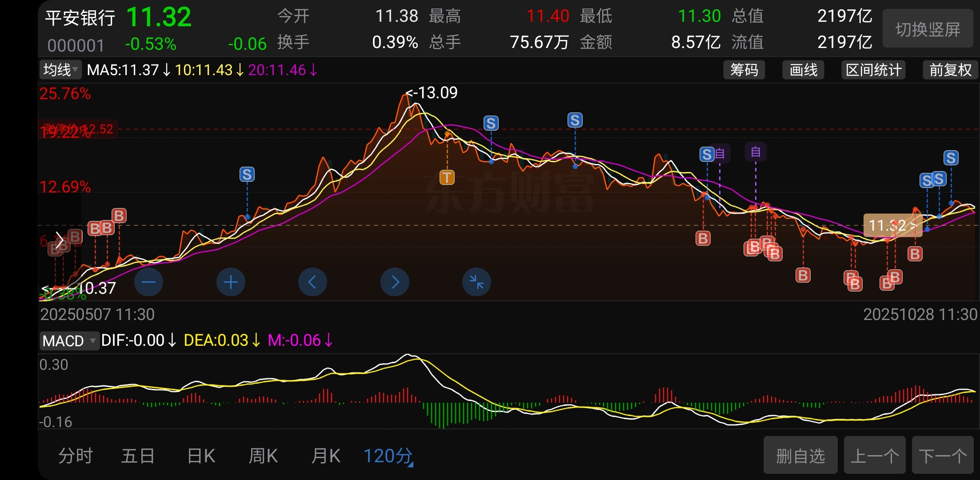Toggle 筹码 chip distribution display
This screenshot has width=980, height=480.
(x=744, y=70)
